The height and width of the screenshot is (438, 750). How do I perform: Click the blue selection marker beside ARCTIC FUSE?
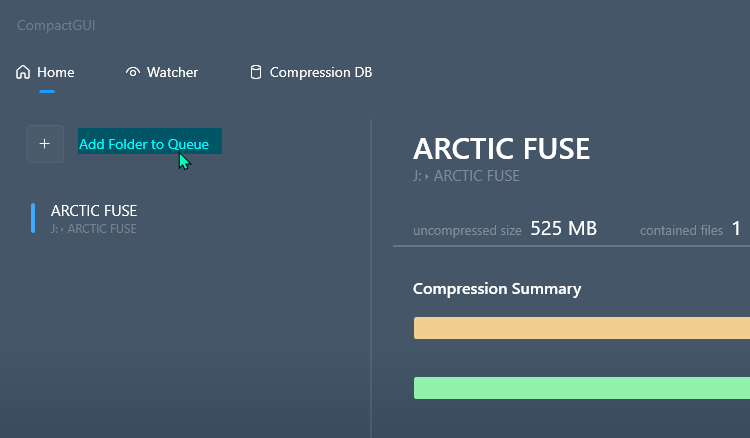(33, 218)
